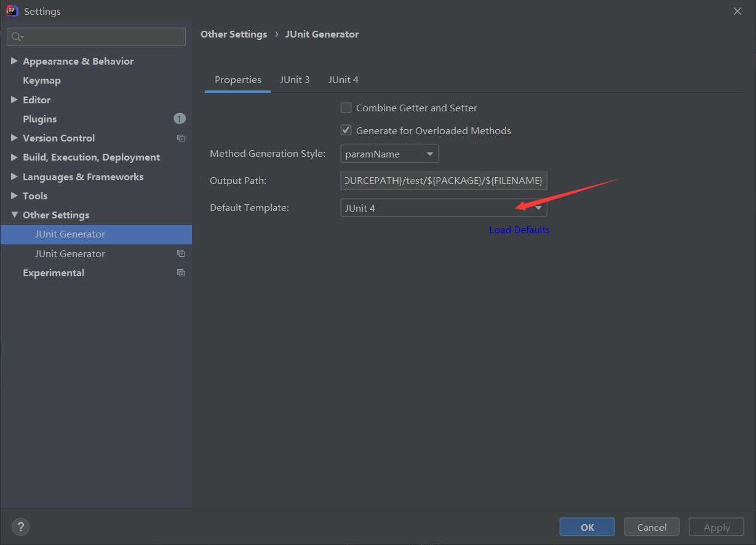Close the Settings dialog

738,11
